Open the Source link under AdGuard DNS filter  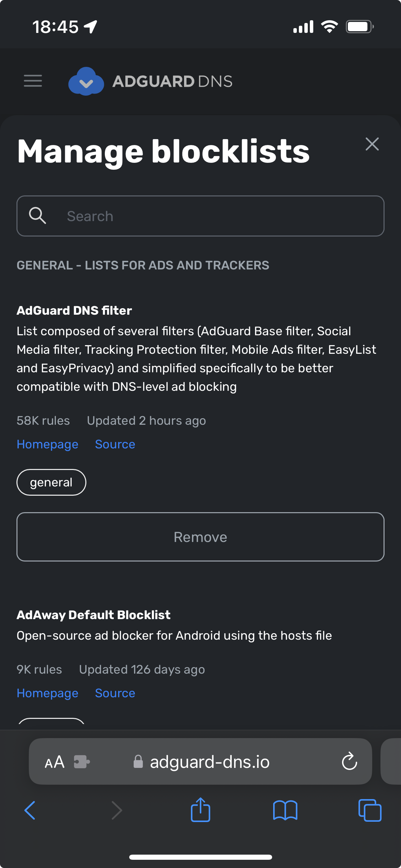coord(115,444)
